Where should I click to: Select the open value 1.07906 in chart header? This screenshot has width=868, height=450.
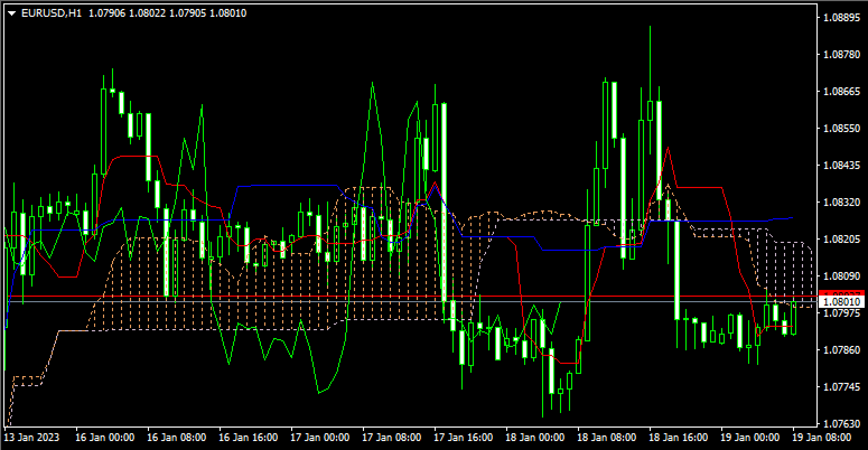tap(108, 13)
